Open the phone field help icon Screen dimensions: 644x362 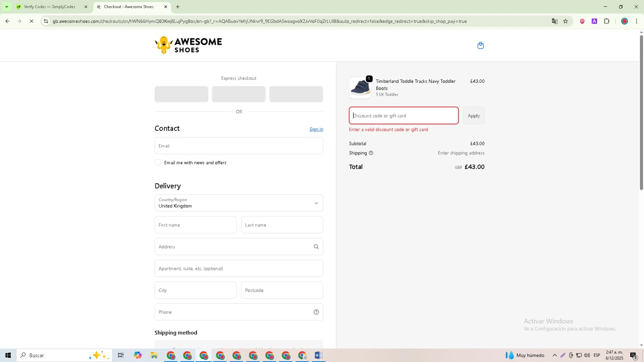316,312
